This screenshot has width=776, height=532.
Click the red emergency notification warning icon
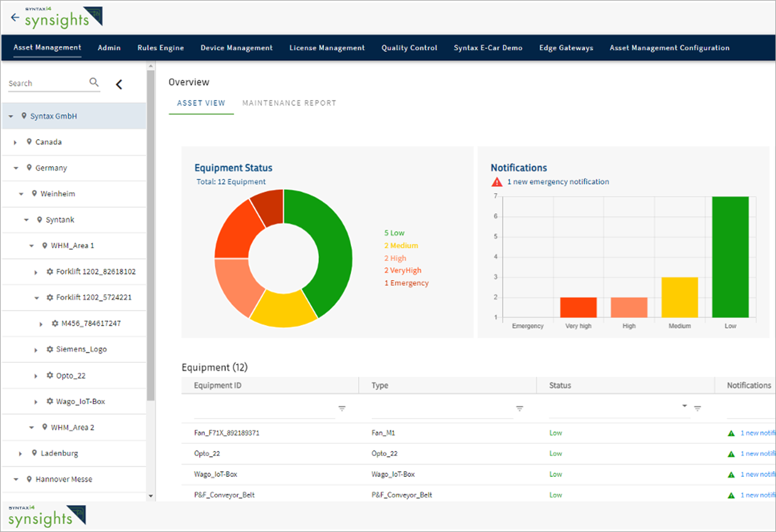(496, 182)
